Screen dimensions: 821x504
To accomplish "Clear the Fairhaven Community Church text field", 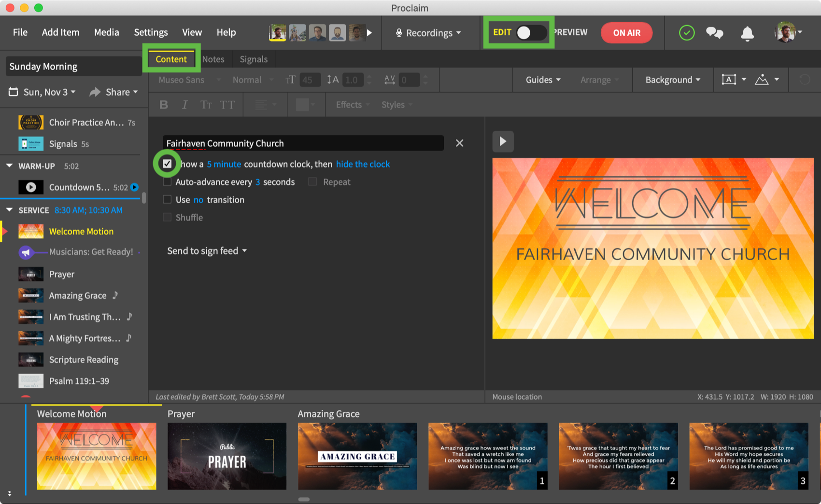I will [x=459, y=143].
